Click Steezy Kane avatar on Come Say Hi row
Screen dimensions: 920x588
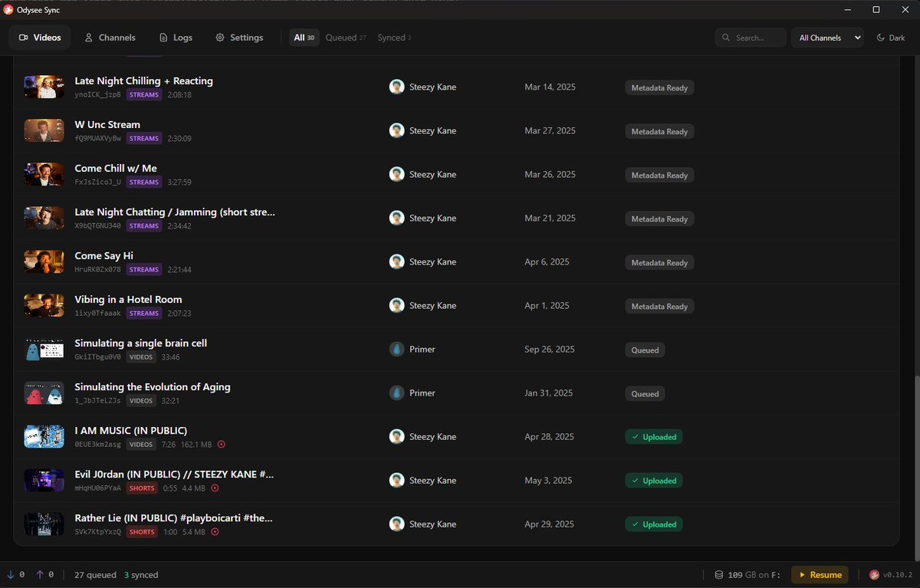pos(396,261)
